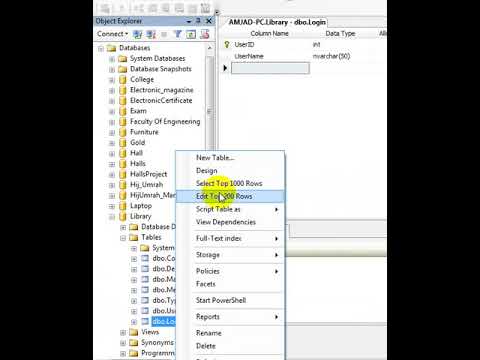Screen dimensions: 480x360
Task: Select the highlighted dbo.Lo table
Action: pyautogui.click(x=163, y=322)
